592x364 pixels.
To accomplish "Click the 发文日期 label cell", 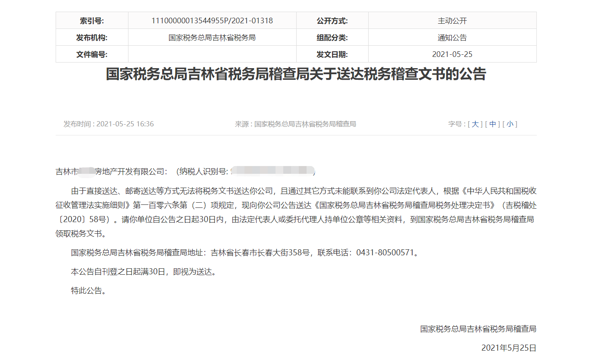I will click(x=332, y=54).
